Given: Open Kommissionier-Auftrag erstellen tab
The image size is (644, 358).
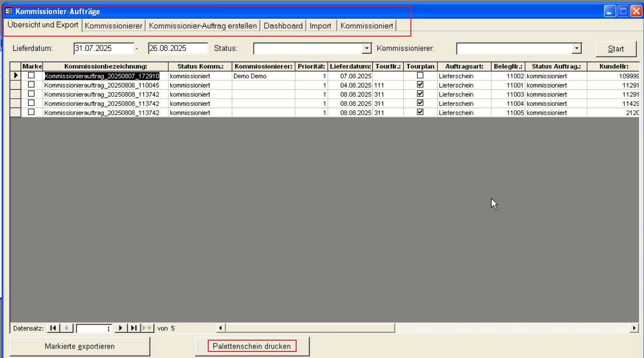Looking at the screenshot, I should pyautogui.click(x=203, y=26).
